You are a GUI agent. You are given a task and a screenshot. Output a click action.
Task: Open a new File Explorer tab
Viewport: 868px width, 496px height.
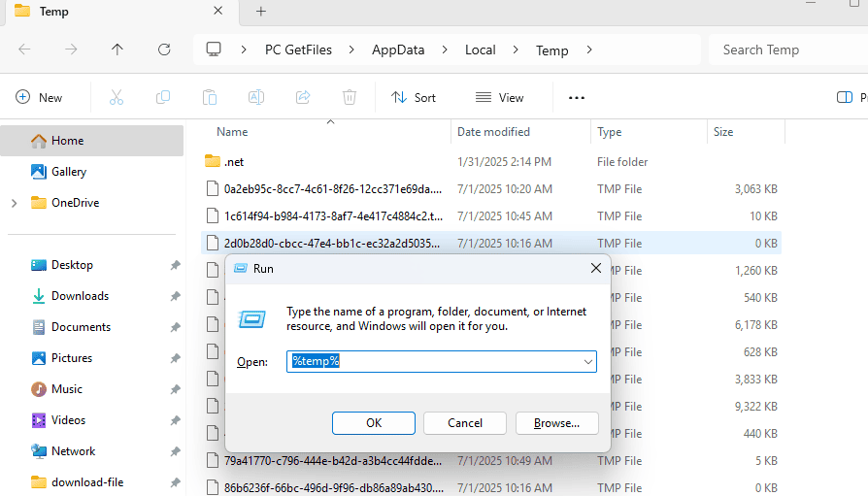coord(261,11)
